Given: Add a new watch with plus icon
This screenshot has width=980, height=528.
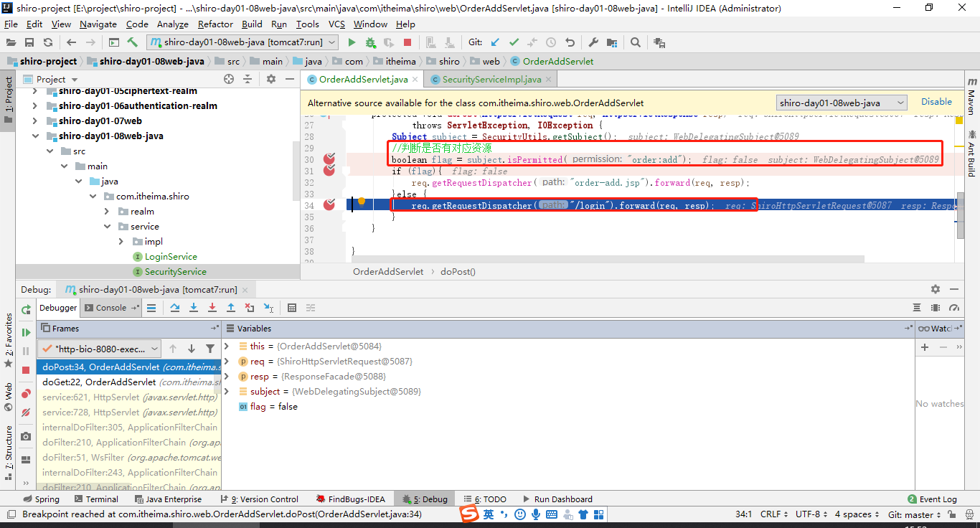Looking at the screenshot, I should point(925,347).
